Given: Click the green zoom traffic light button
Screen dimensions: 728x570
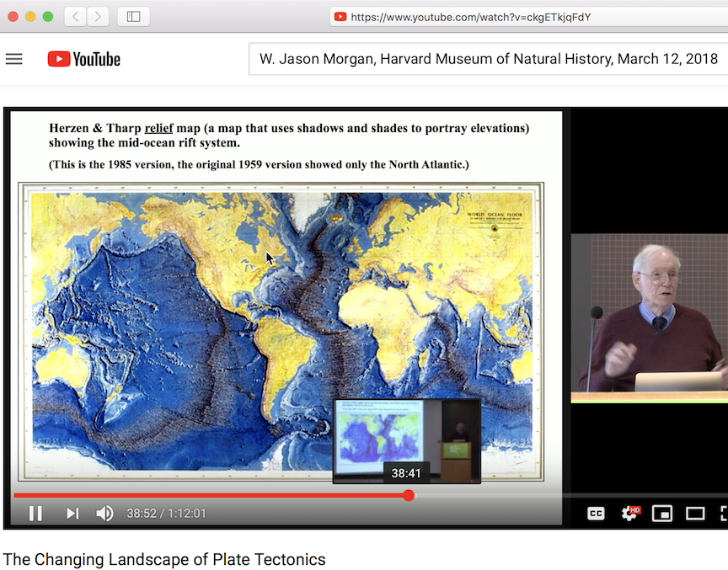Looking at the screenshot, I should [x=48, y=15].
